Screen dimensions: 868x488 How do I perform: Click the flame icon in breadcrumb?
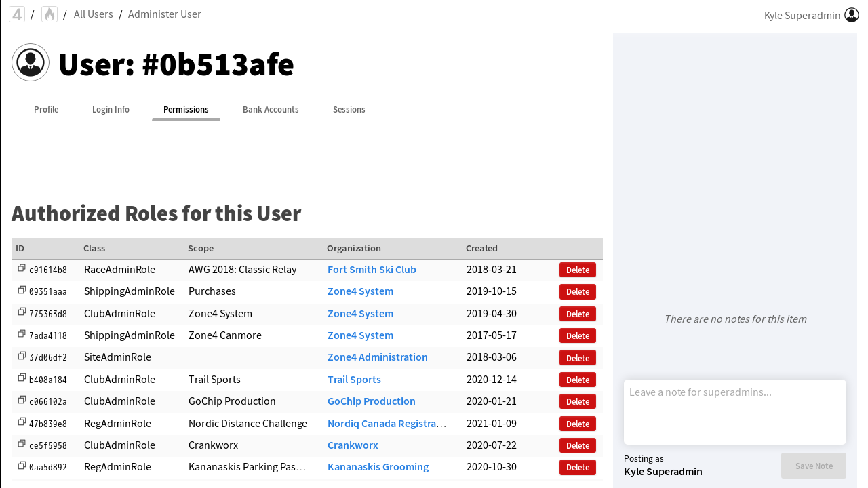[x=50, y=14]
